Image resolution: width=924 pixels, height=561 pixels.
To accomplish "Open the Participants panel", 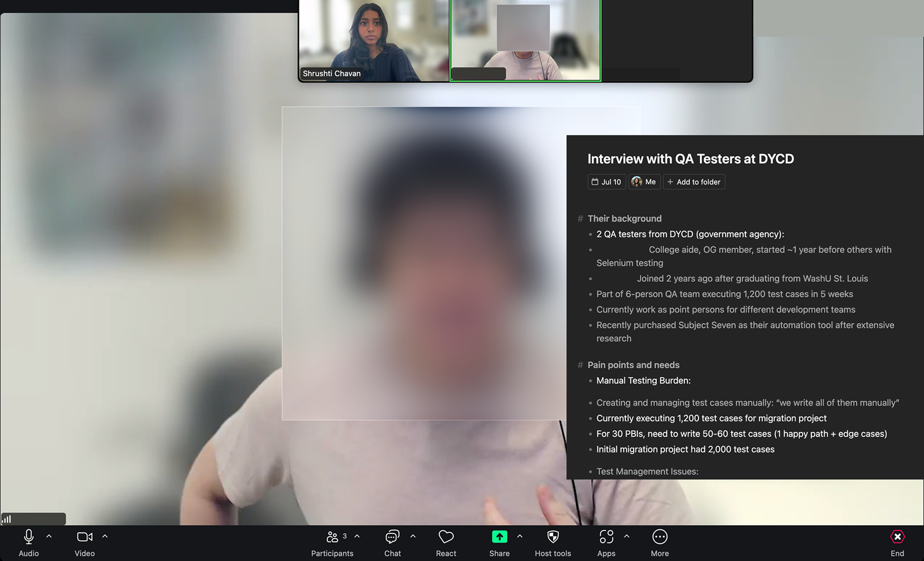I will tap(332, 537).
